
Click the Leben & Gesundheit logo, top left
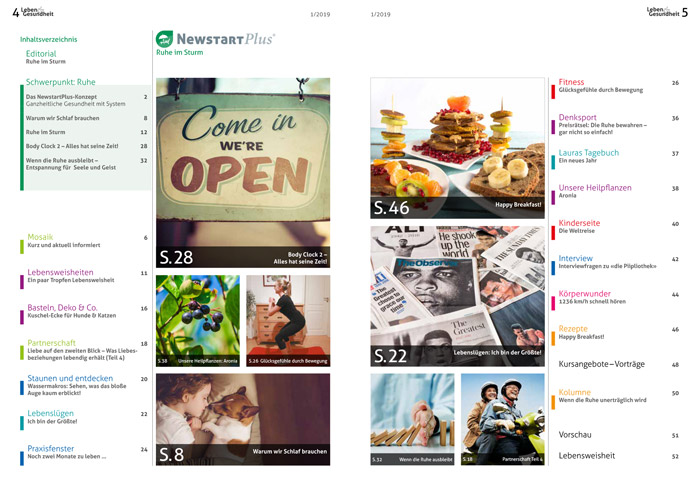coord(37,12)
